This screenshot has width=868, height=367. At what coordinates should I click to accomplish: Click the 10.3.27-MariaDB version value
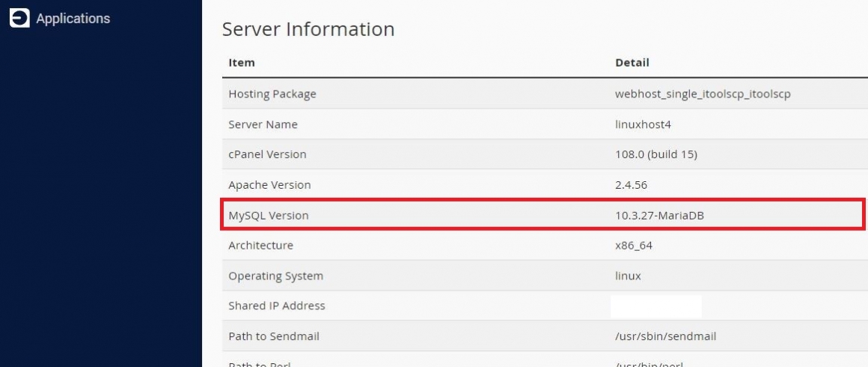(660, 215)
